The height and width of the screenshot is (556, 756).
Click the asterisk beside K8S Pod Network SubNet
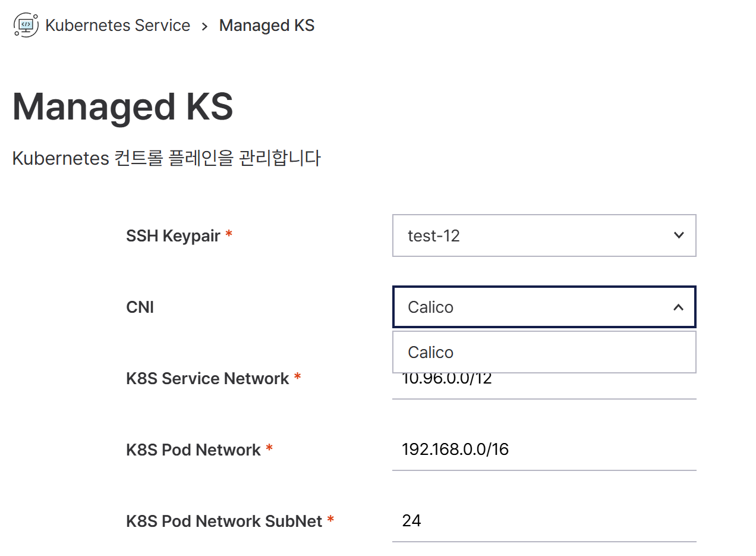click(330, 520)
